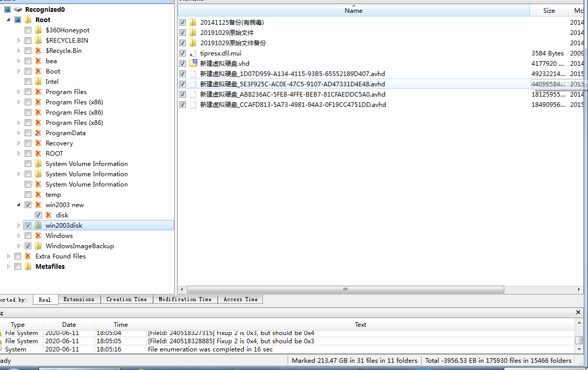Click the 新建虚拟硬盘.vhd file icon
Viewport: 588px width, 370px height.
click(x=193, y=63)
